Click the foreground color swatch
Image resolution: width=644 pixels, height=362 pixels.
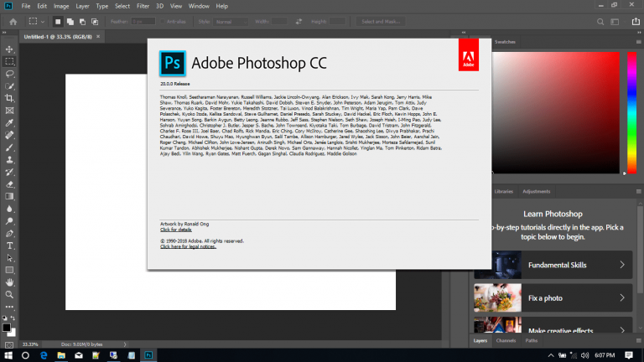6,328
